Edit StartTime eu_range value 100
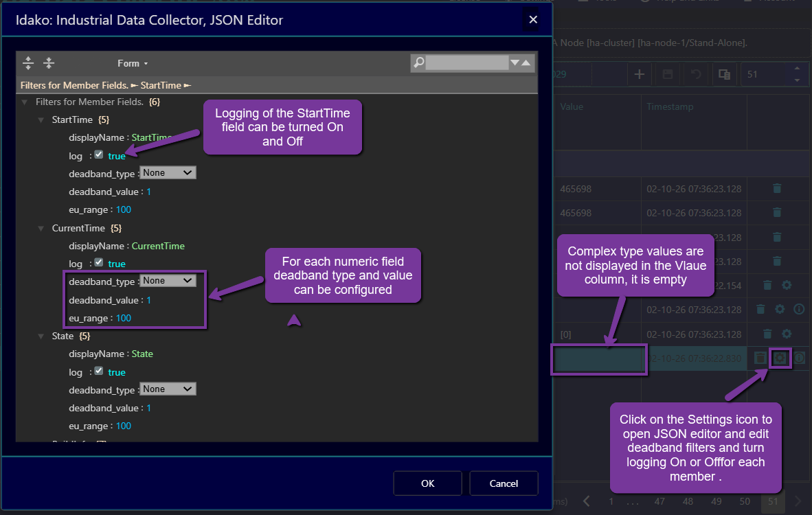The image size is (812, 515). click(x=123, y=209)
